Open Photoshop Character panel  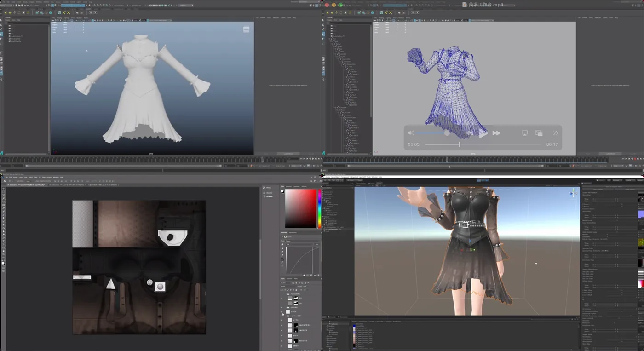point(268,192)
